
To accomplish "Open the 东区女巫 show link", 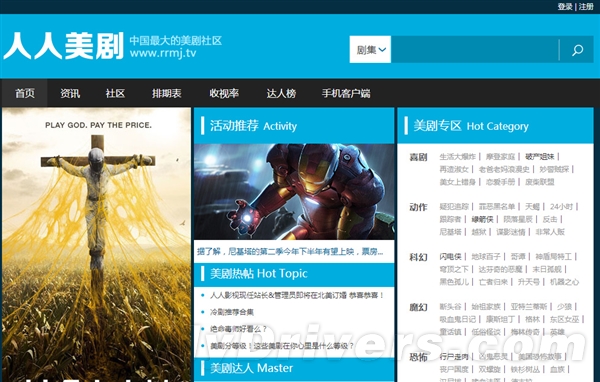I will pos(564,319).
